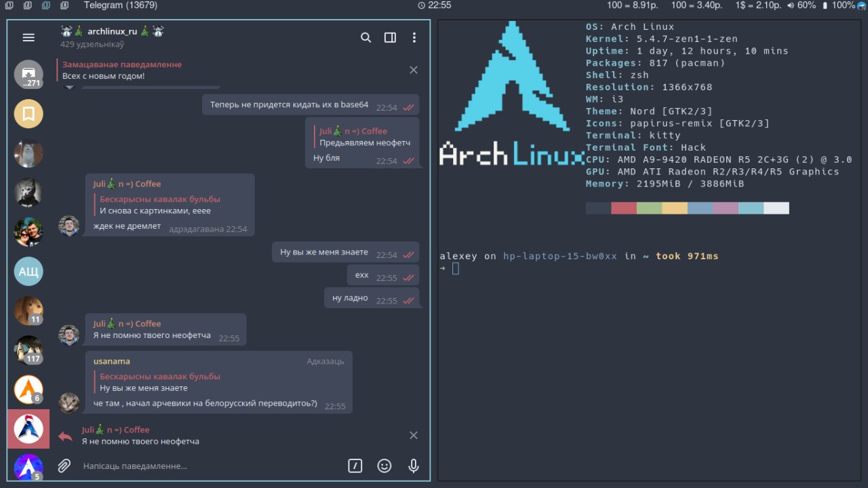
Task: Open the archlinux_ru chat title header
Action: pos(112,31)
